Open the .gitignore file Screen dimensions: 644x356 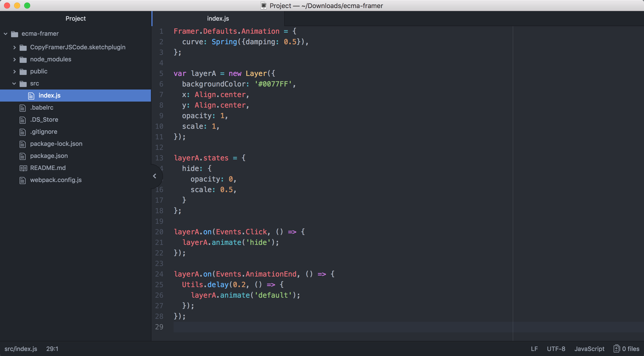[x=44, y=132]
